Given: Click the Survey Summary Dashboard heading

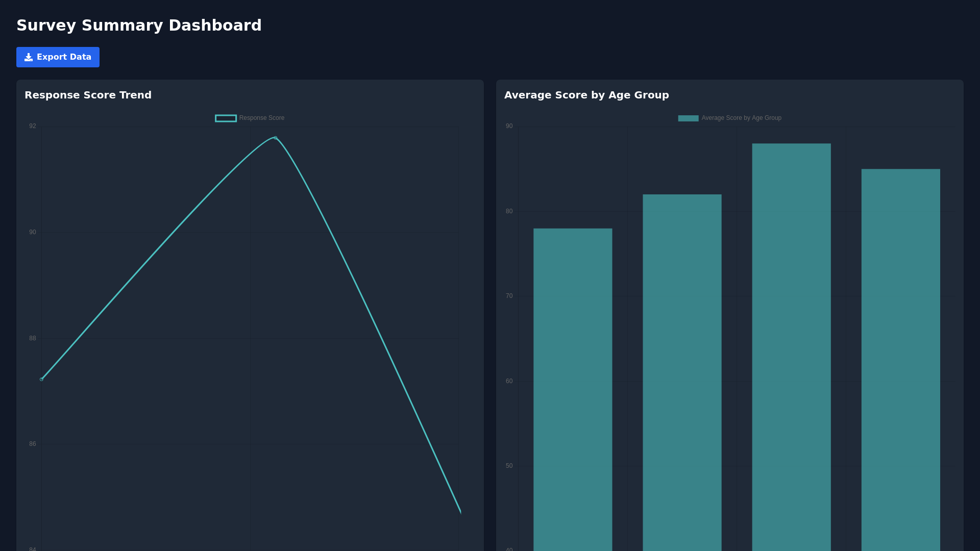Looking at the screenshot, I should 139,25.
